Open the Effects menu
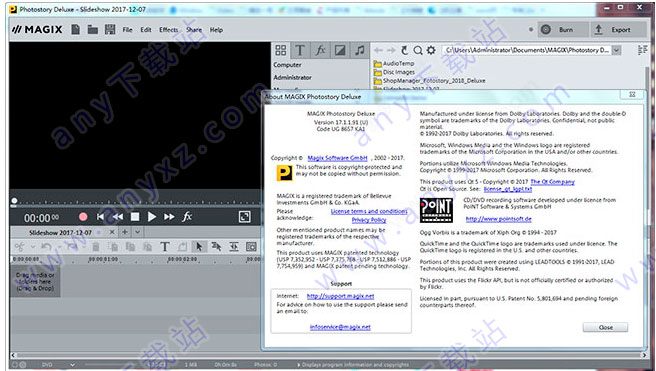The height and width of the screenshot is (371, 656). pos(168,30)
